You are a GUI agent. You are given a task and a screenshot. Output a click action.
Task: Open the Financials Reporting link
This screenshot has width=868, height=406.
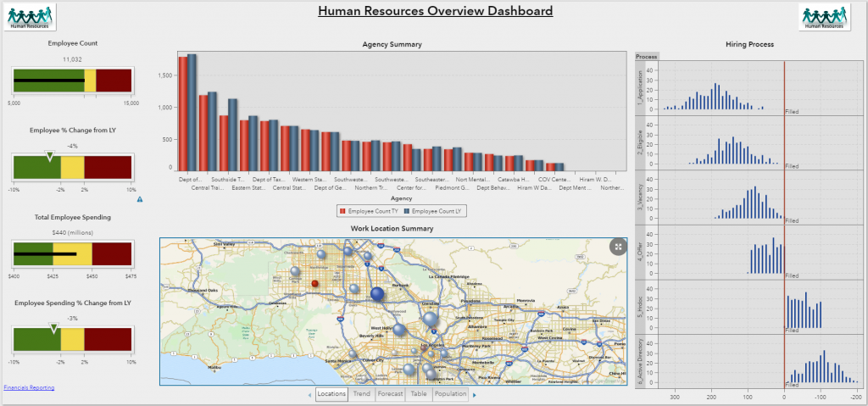point(30,387)
